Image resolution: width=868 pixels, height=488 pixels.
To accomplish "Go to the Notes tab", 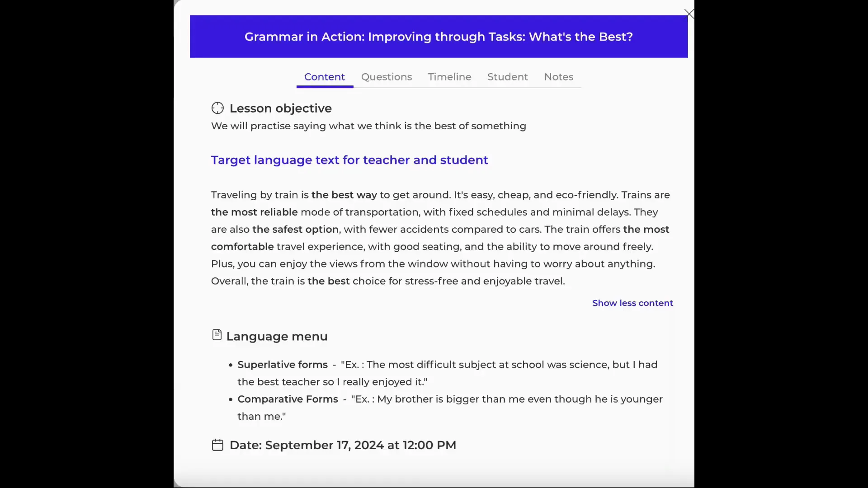I will [558, 77].
